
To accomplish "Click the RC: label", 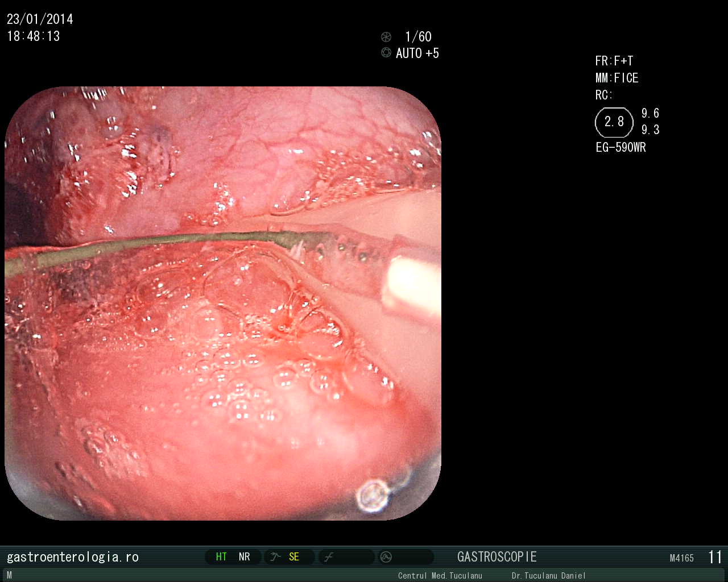I will tap(604, 95).
